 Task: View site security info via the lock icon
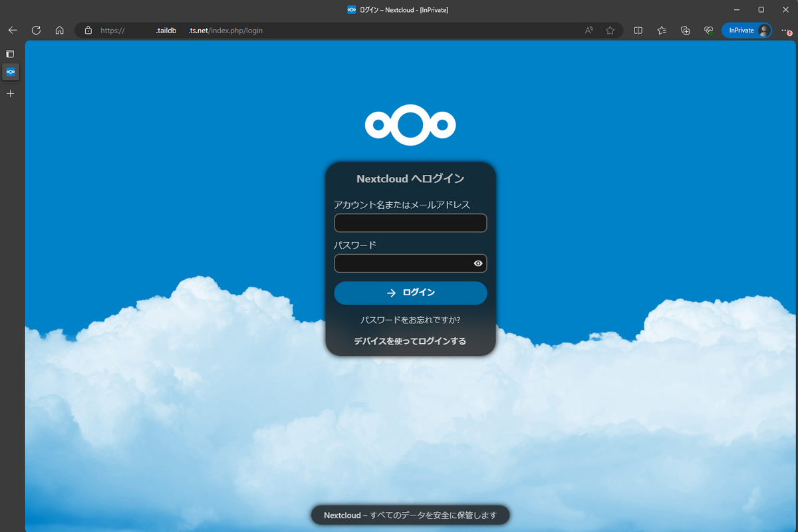87,30
